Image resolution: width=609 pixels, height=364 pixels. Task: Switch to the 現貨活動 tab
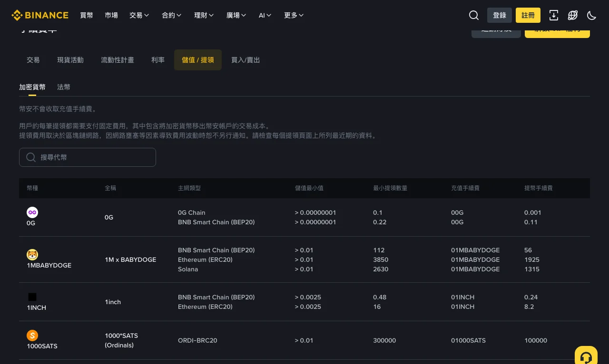click(70, 60)
